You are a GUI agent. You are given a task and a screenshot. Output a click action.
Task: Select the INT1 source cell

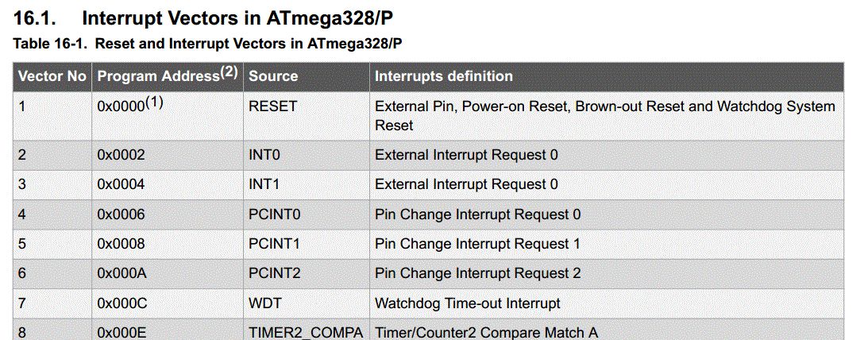[x=264, y=184]
